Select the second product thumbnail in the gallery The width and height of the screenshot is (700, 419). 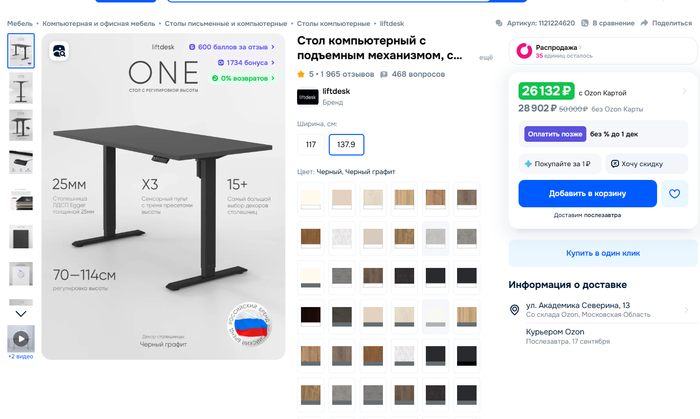(x=21, y=88)
